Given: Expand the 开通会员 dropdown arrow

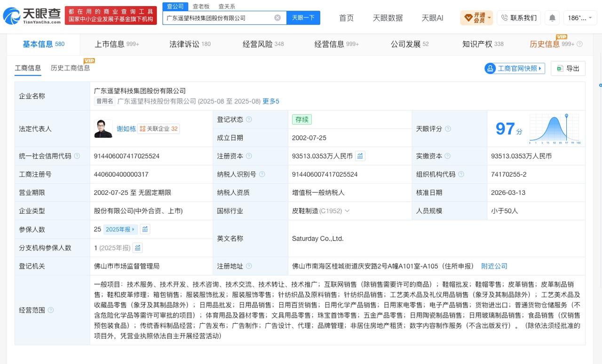Looking at the screenshot, I should [x=489, y=18].
